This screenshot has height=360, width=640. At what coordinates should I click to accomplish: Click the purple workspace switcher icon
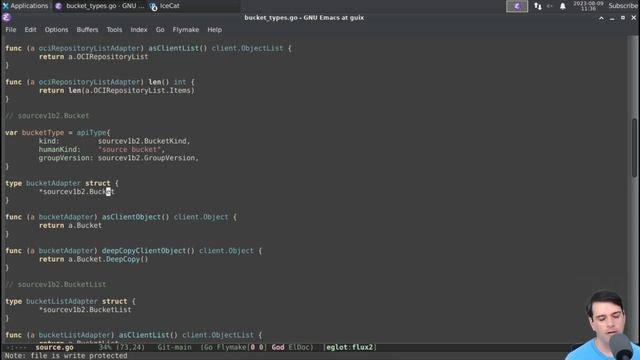click(517, 6)
